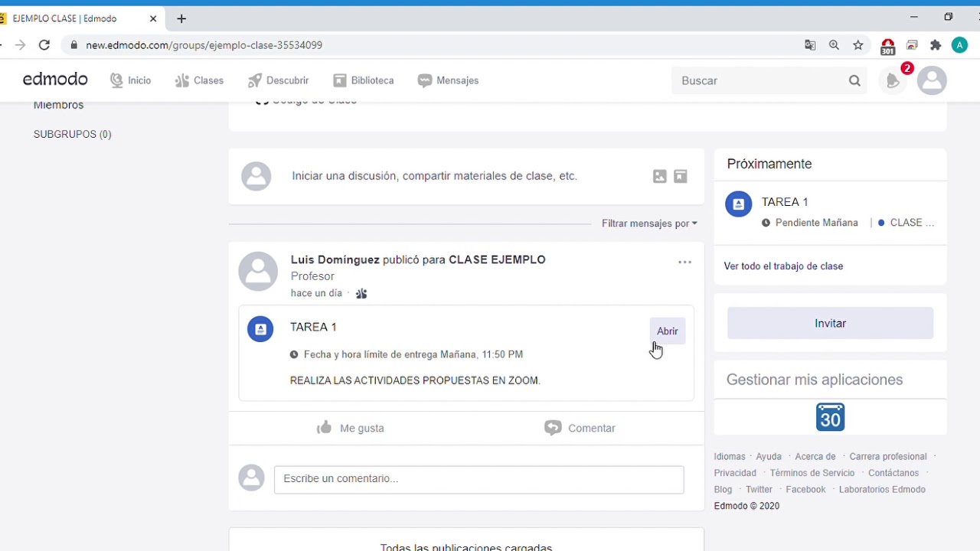Click 'Iniciar una discusión' post box
The height and width of the screenshot is (551, 980).
coord(434,176)
